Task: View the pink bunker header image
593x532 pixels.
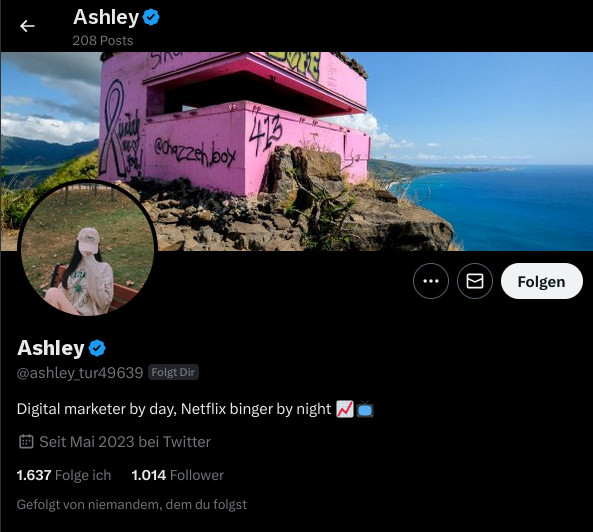Action: [x=296, y=151]
